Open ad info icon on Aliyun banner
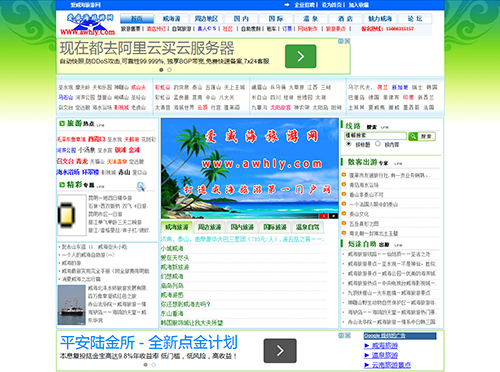The height and width of the screenshot is (372, 500). point(341,41)
